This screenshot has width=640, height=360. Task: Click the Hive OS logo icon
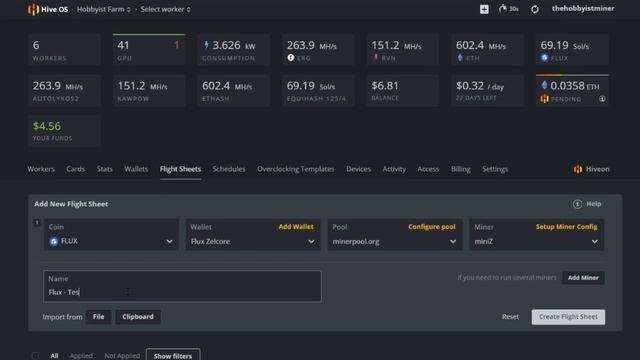[33, 9]
